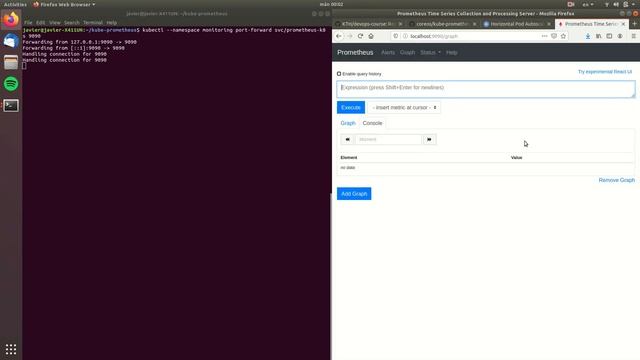Close the devops-course browser tab

coord(400,24)
